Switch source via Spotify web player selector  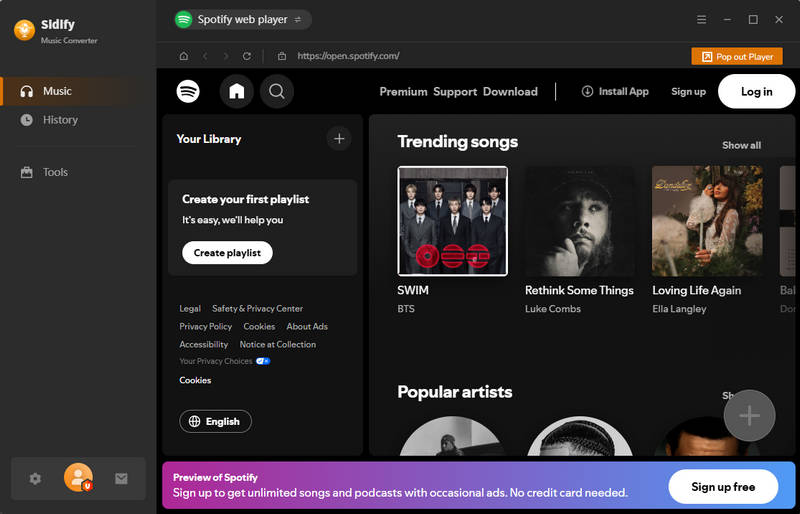(242, 19)
